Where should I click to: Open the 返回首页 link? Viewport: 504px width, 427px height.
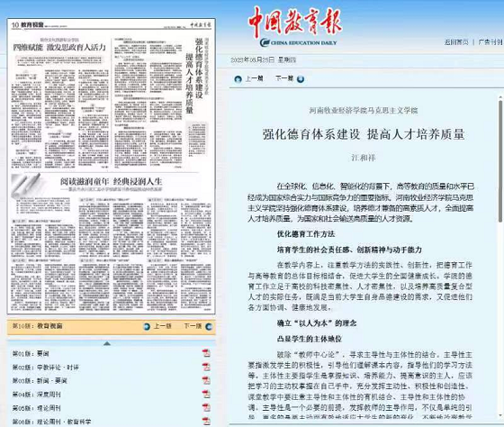click(456, 42)
